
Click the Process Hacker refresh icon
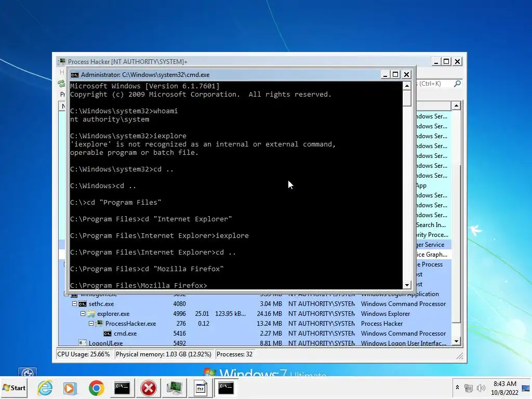pos(61,84)
